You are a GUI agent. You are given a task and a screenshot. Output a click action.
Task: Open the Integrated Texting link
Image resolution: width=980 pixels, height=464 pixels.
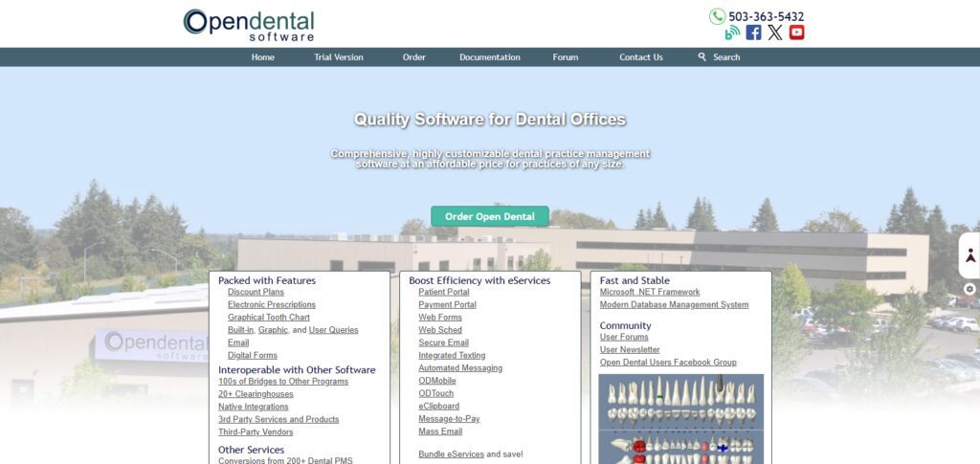(x=452, y=355)
